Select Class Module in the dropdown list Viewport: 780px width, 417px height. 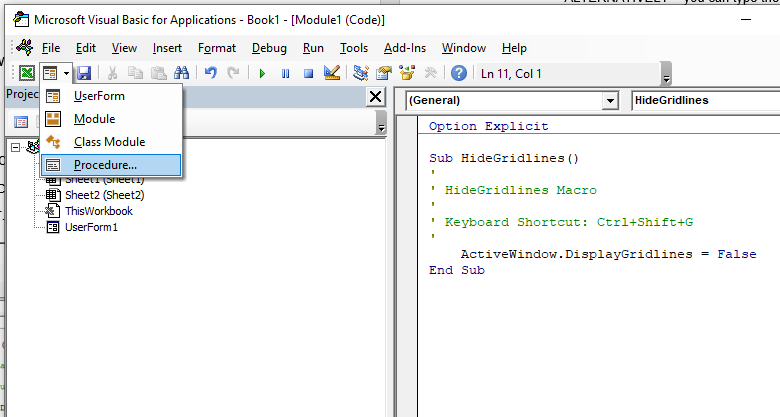click(109, 142)
